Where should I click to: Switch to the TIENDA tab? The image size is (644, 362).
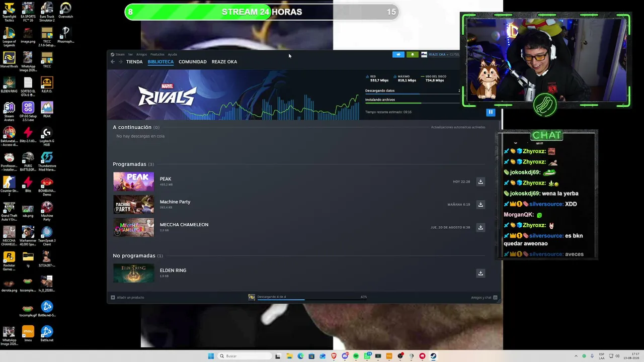(134, 62)
